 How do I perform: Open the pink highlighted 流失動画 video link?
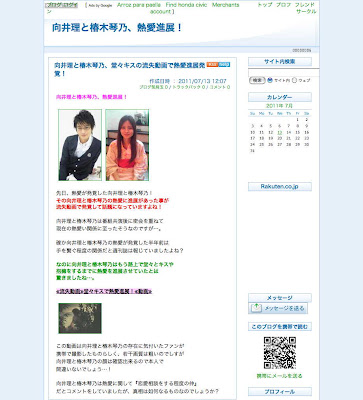point(104,291)
